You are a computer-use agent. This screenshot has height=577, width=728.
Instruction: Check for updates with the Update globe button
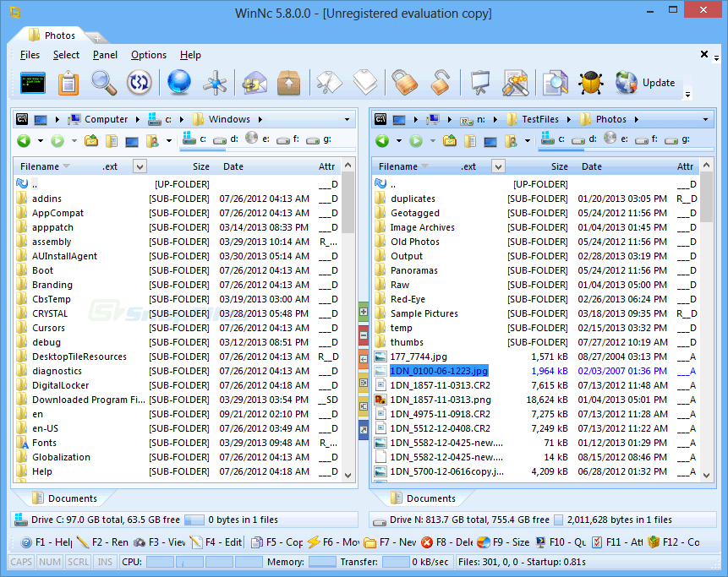point(643,83)
